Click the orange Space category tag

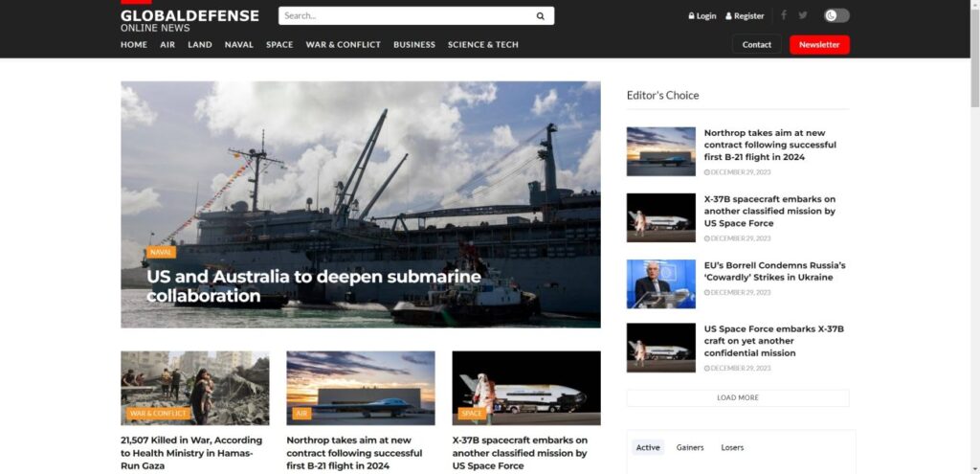(472, 414)
